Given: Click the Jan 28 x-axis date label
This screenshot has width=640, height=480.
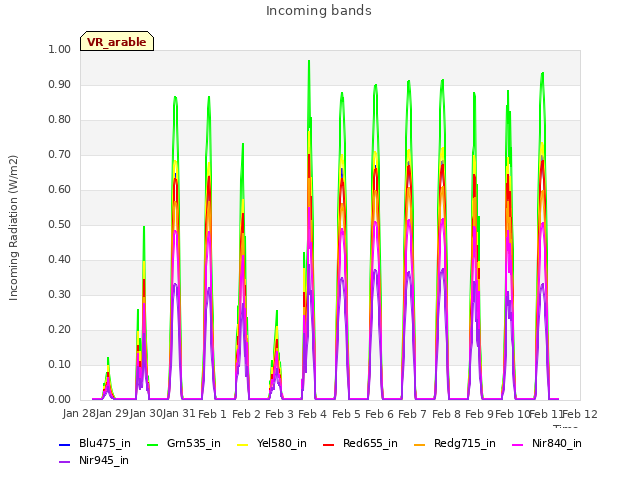Looking at the screenshot, I should point(79,413).
